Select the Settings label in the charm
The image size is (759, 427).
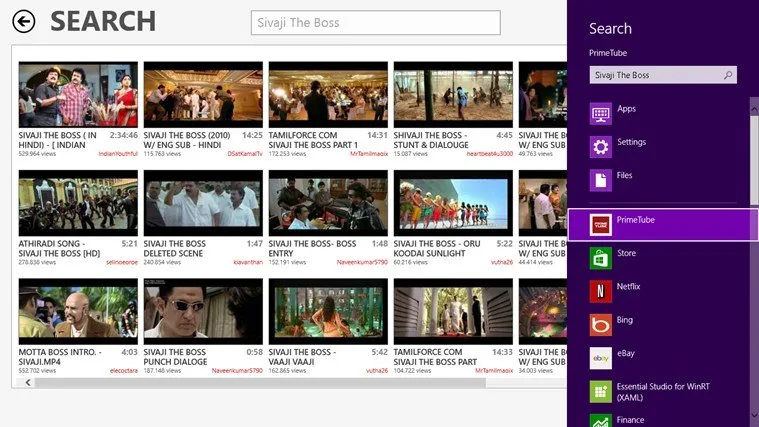[x=631, y=142]
